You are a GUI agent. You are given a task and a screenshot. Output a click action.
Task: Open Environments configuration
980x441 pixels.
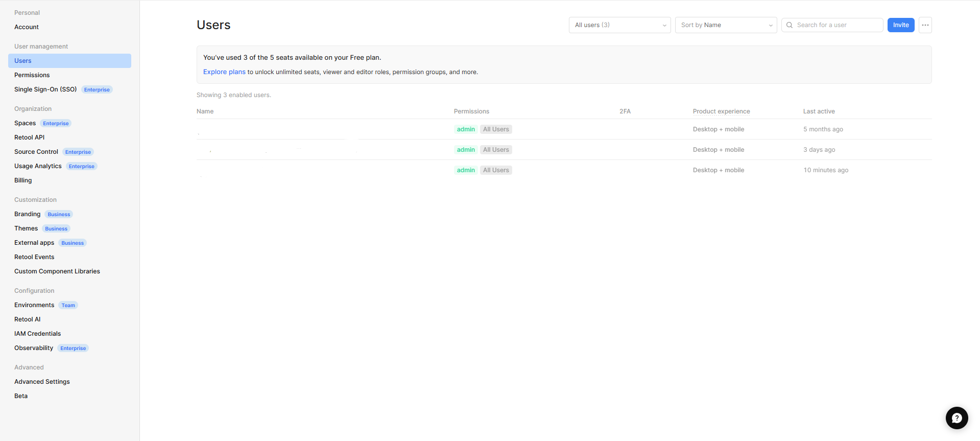coord(34,305)
